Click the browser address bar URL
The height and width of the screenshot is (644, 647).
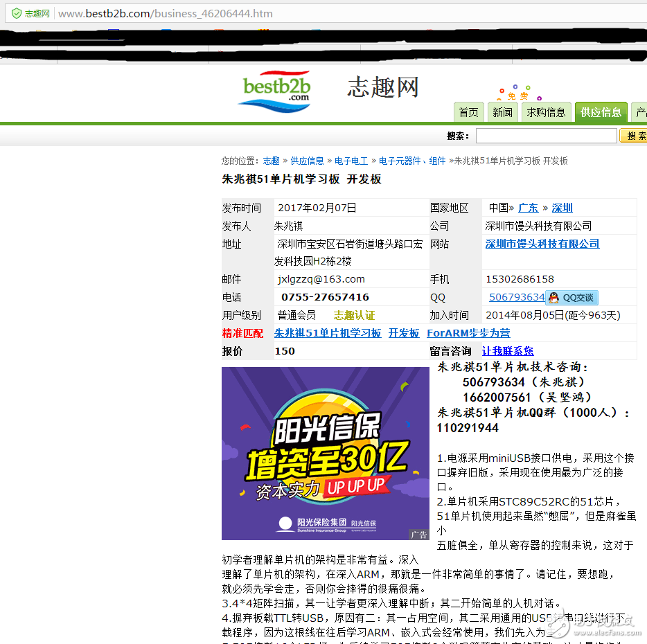pos(165,14)
